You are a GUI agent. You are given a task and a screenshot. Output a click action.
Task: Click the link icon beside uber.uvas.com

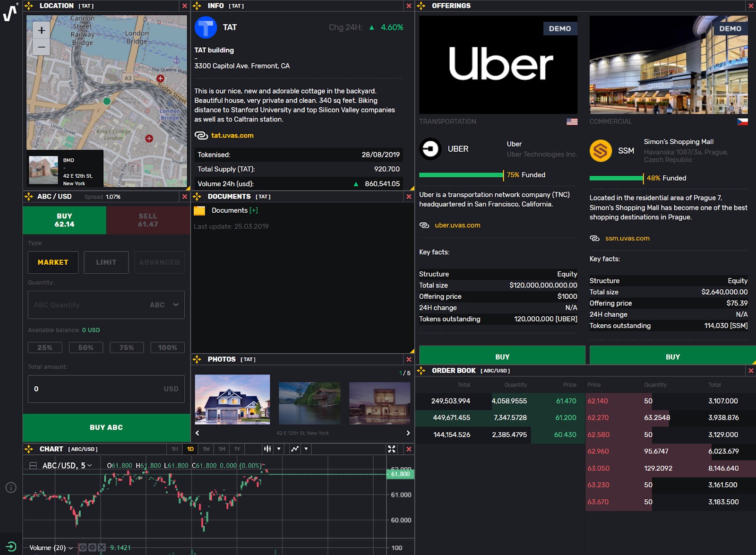tap(424, 225)
